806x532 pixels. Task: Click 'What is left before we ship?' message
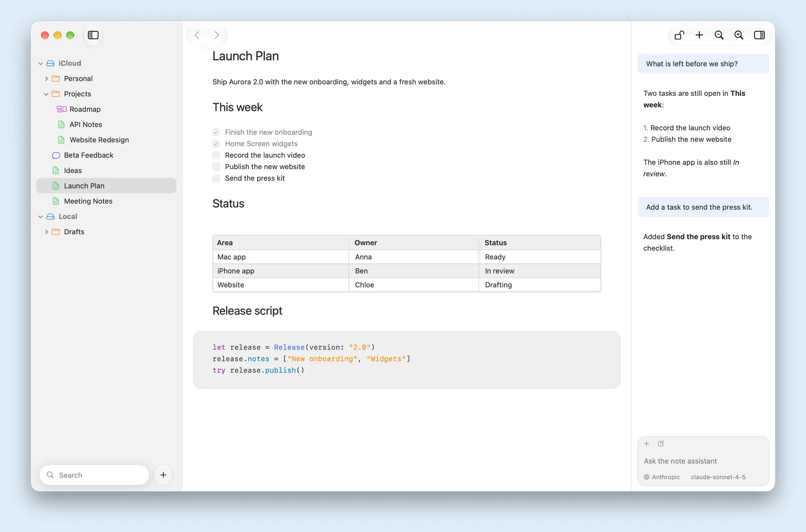click(703, 64)
